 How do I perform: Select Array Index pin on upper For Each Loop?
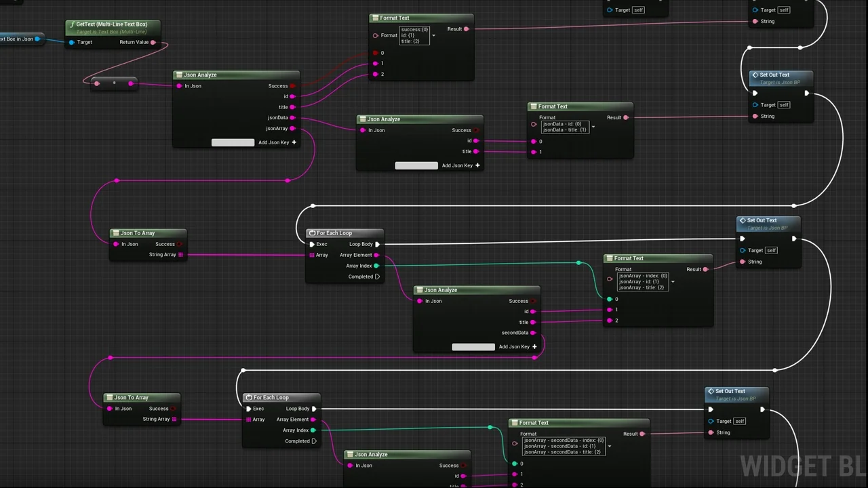click(377, 266)
